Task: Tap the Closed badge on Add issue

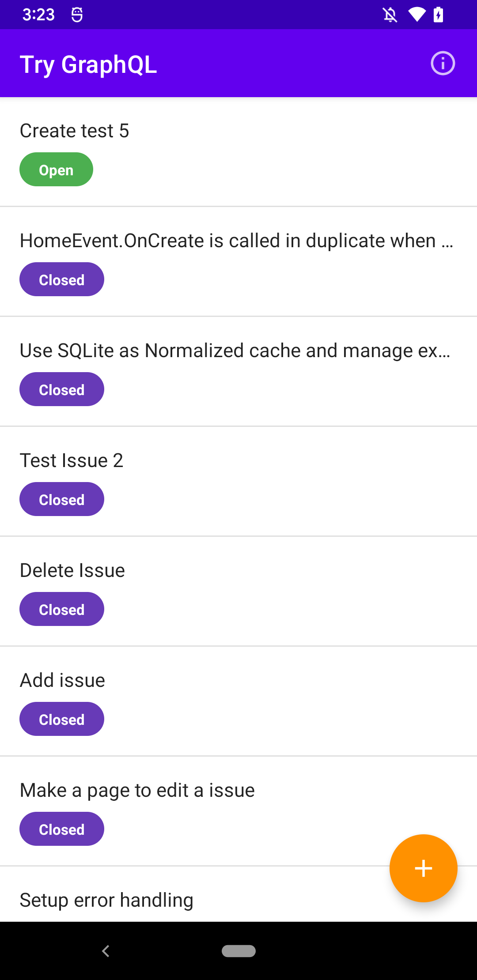Action: tap(61, 719)
